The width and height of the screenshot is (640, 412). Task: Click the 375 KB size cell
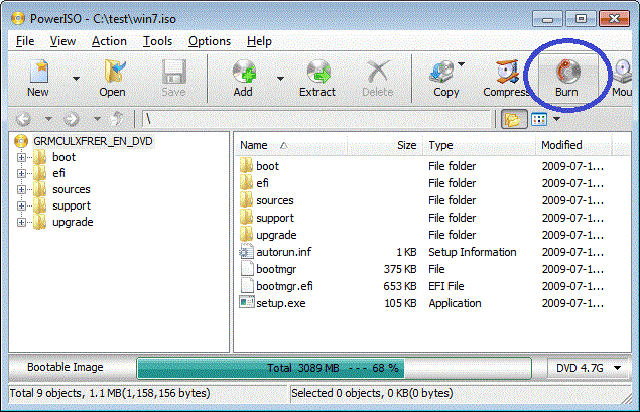(x=400, y=269)
